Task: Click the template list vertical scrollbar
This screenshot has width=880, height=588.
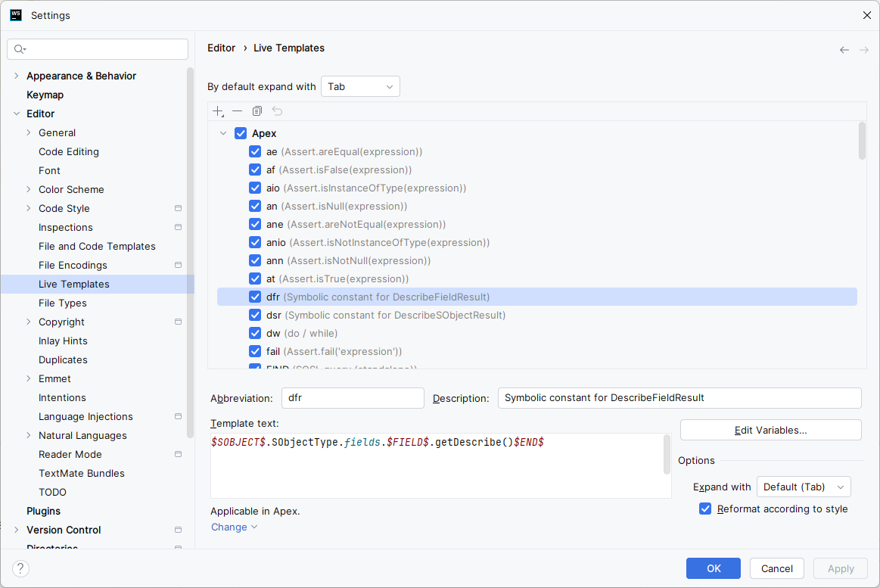Action: tap(862, 141)
